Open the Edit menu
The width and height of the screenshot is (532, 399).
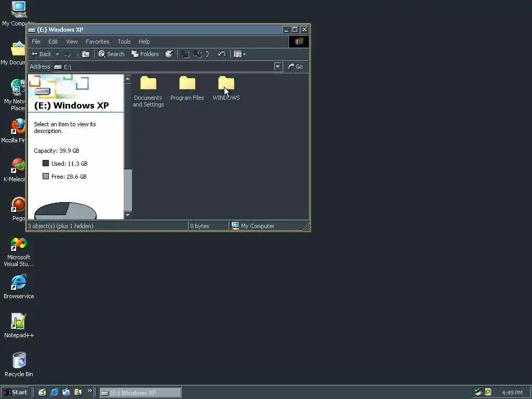click(53, 42)
